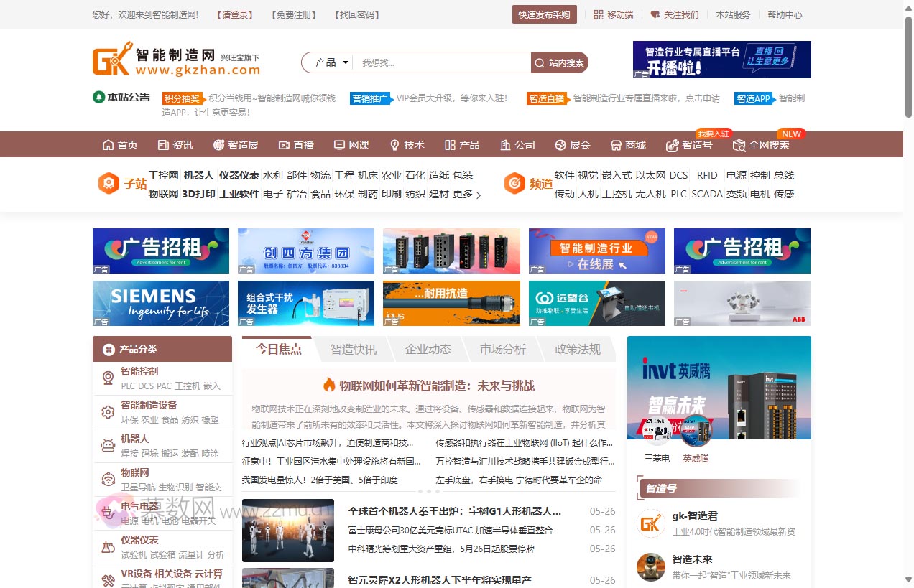Switch to the 企业动态 tab
The image size is (914, 588).
[429, 350]
